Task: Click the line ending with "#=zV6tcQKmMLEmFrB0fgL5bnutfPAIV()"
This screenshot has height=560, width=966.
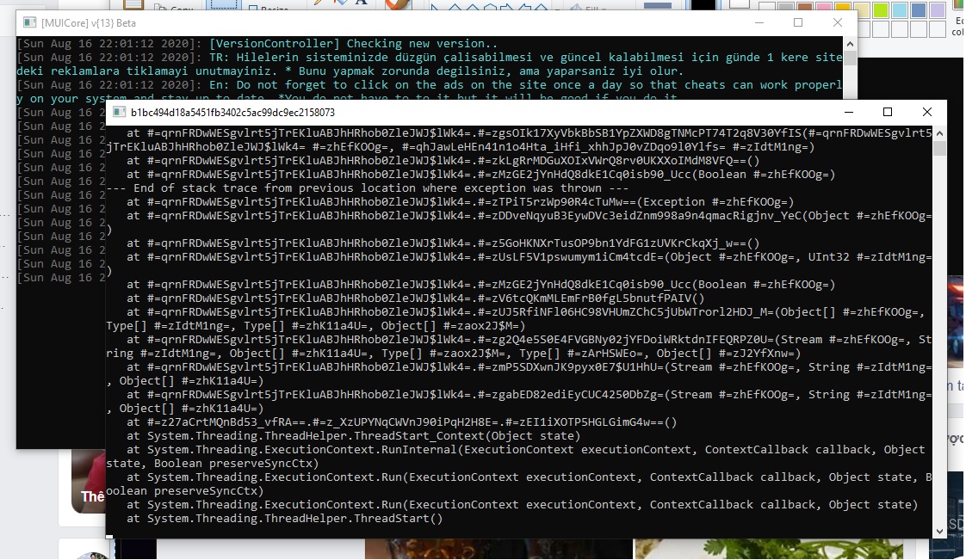Action: coord(415,298)
